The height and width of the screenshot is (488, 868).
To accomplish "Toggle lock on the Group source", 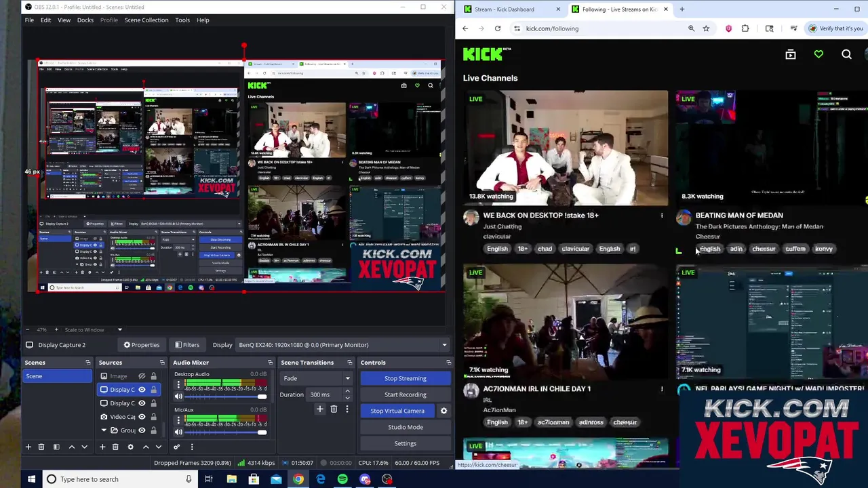I will pyautogui.click(x=153, y=430).
